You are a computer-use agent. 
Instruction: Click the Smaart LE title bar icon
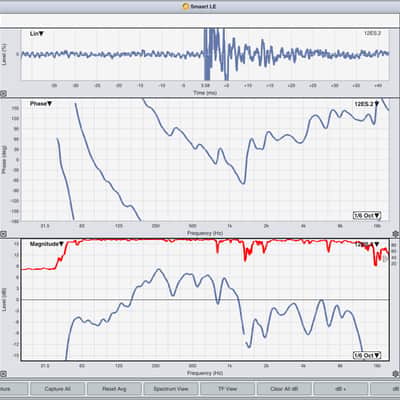(186, 6)
